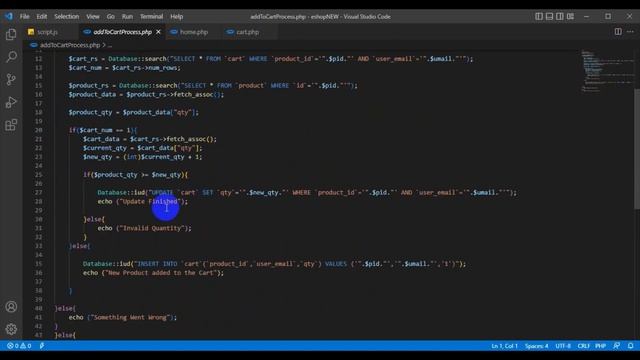Toggle the bottom panel layout icon
Viewport: 640px width, 360px height.
549,16
